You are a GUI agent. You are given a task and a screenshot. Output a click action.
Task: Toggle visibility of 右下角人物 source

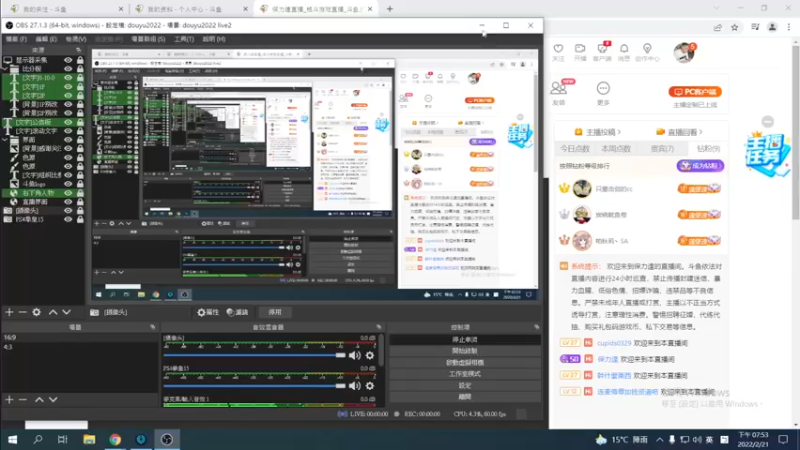[x=68, y=193]
